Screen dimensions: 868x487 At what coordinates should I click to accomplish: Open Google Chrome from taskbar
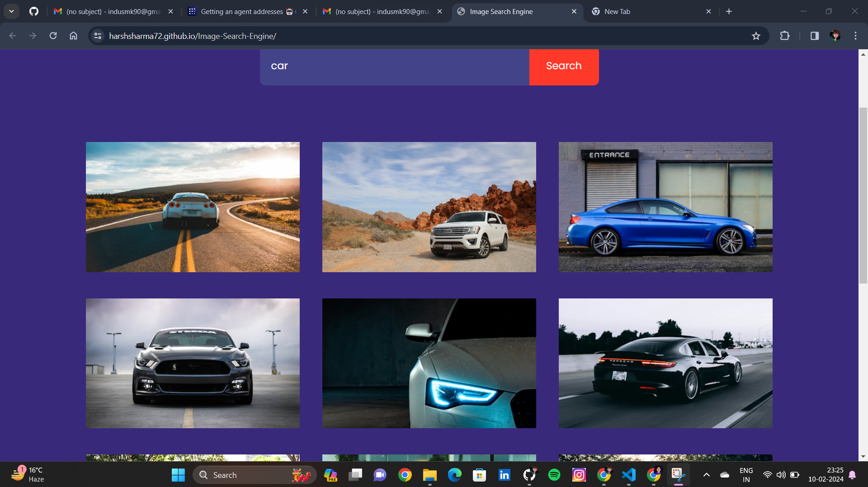click(x=405, y=475)
